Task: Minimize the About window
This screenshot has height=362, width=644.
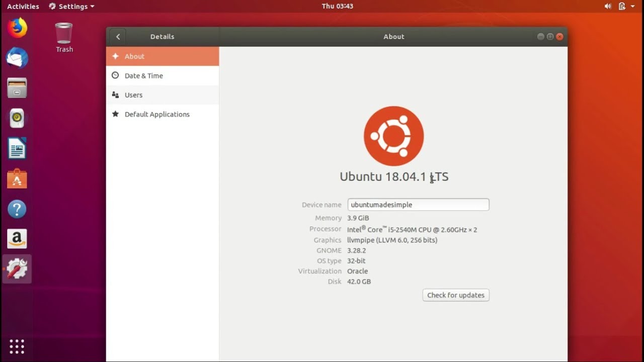Action: 541,37
